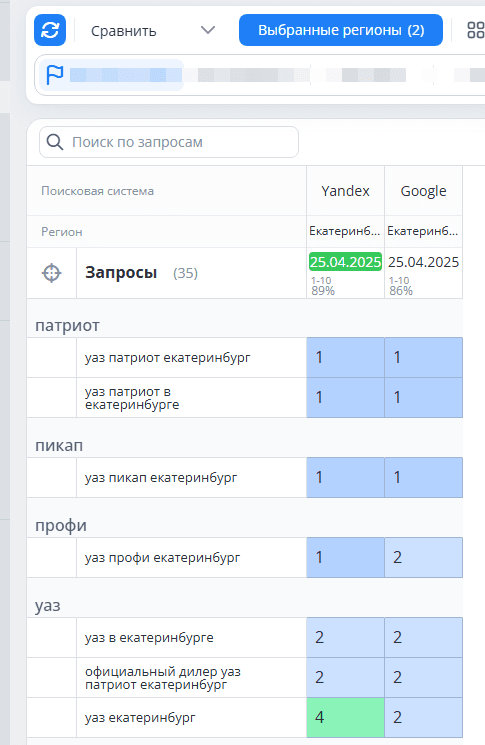Click green position 4 cell for уаз екатеринбург
The image size is (485, 745).
click(x=345, y=717)
